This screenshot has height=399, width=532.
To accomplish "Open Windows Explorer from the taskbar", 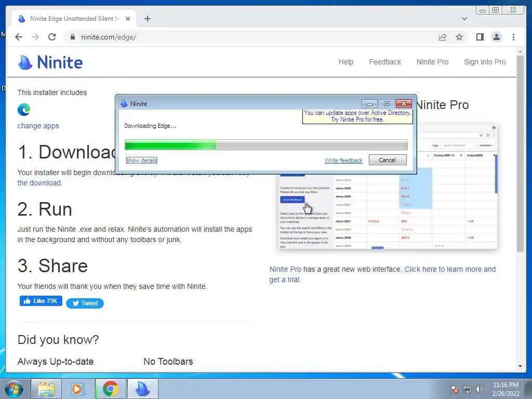I will pos(46,389).
